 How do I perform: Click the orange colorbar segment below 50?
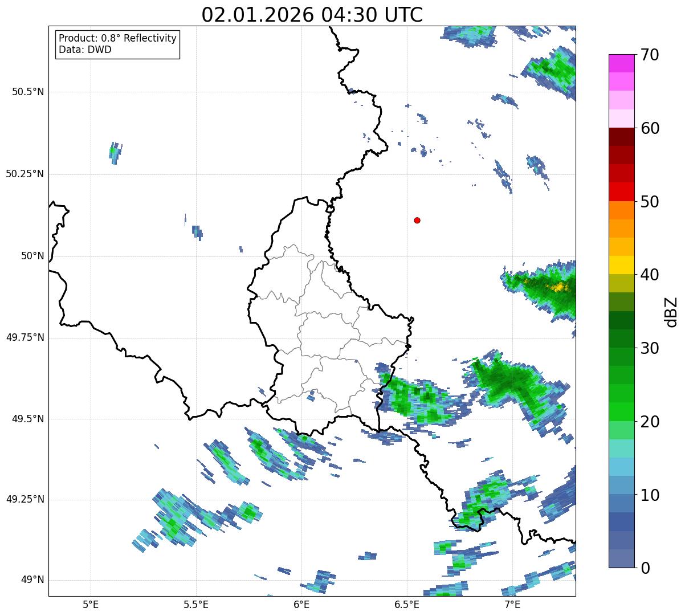coord(621,210)
